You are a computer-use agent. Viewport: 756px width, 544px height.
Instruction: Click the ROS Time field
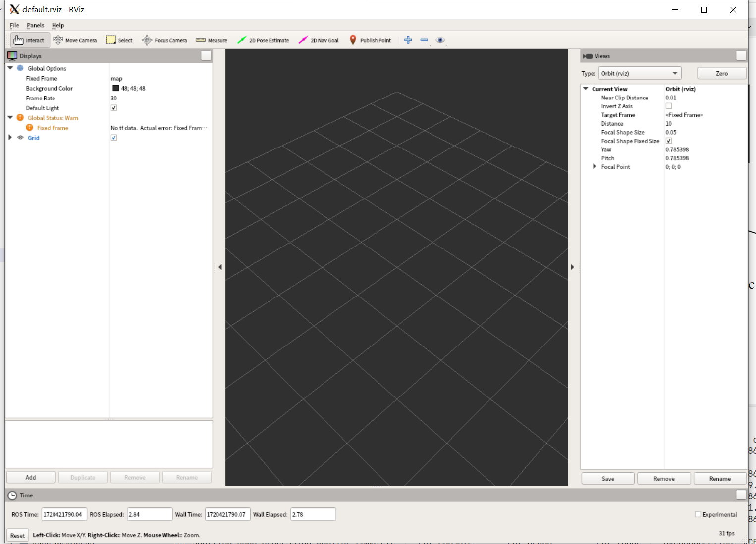click(x=64, y=514)
